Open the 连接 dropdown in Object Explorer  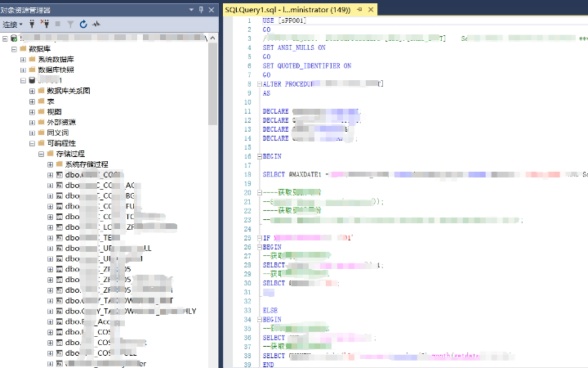[x=12, y=25]
